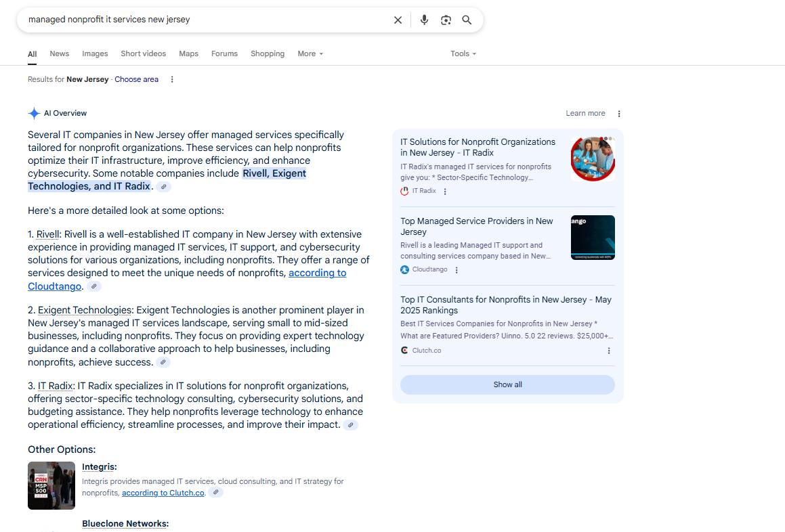Viewport: 785px width, 532px height.
Task: Click the Choose area link
Action: (x=136, y=80)
